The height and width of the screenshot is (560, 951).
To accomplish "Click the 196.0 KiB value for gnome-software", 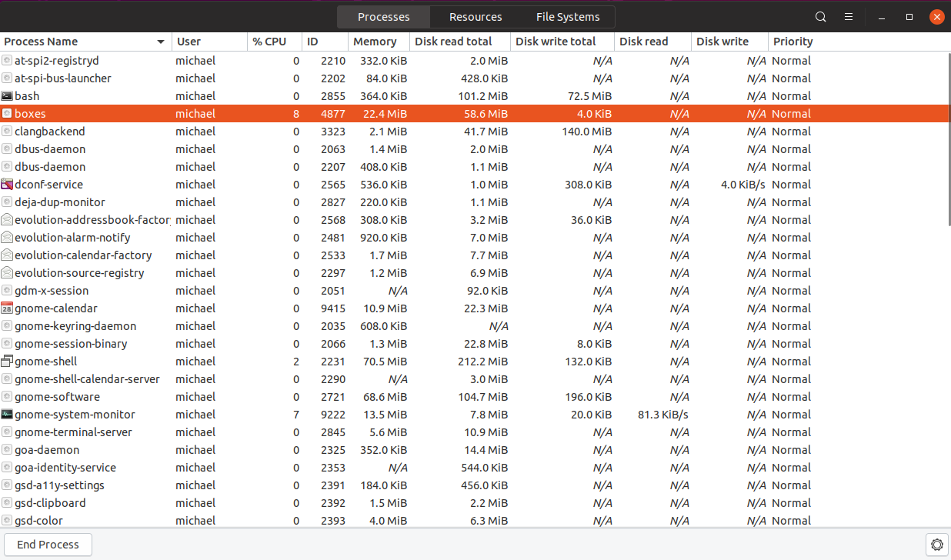I will [586, 397].
